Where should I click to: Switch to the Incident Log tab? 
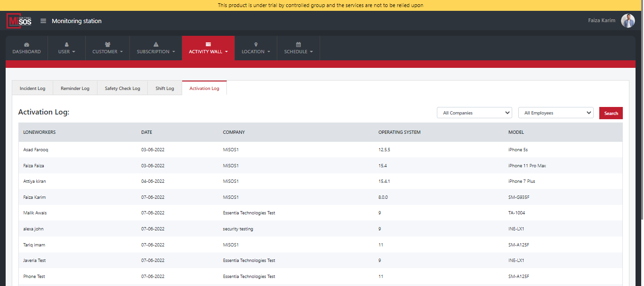coord(32,89)
